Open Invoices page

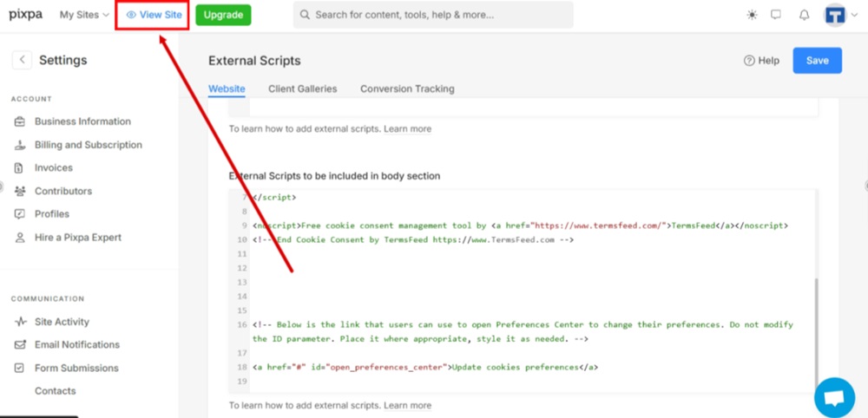[x=53, y=168]
